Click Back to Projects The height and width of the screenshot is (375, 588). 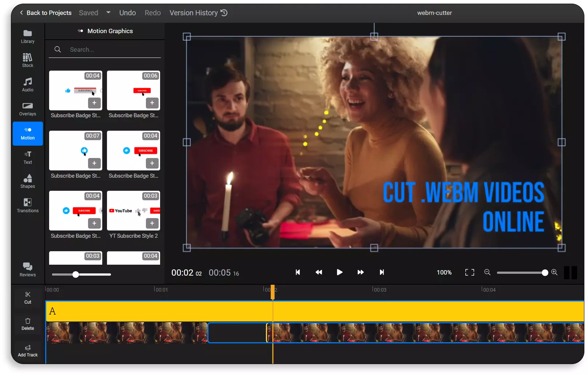coord(45,13)
